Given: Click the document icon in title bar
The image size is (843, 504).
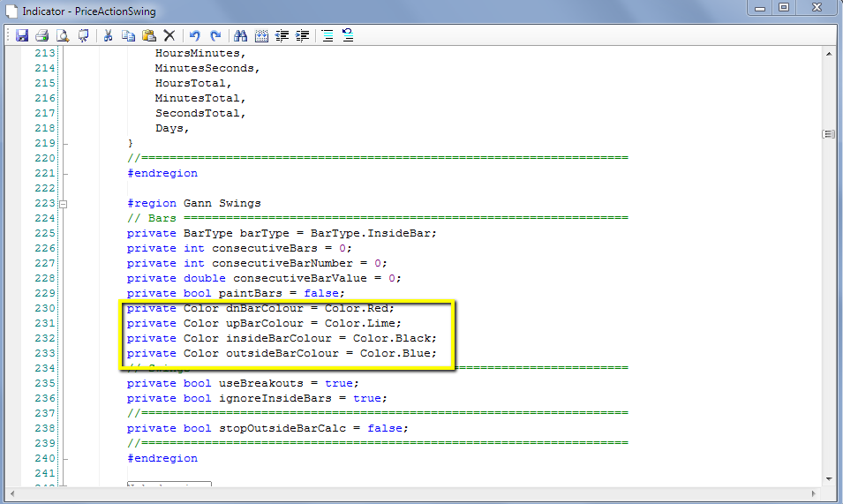Looking at the screenshot, I should point(11,11).
